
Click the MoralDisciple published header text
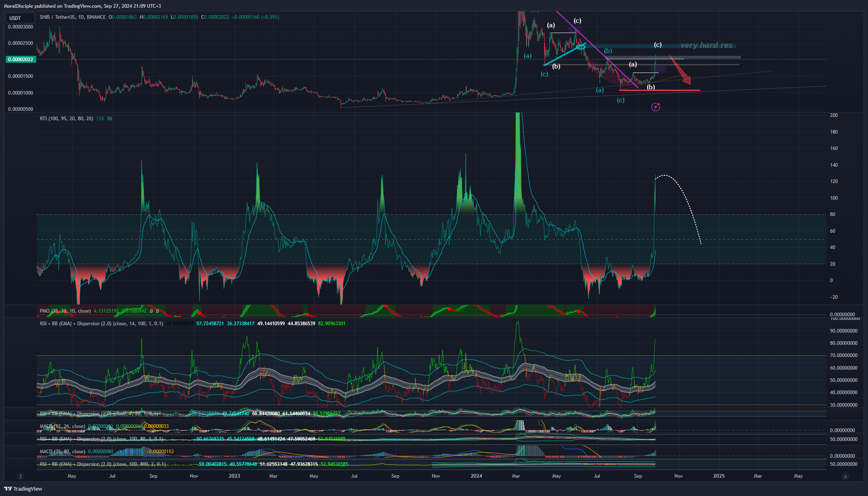[x=82, y=6]
